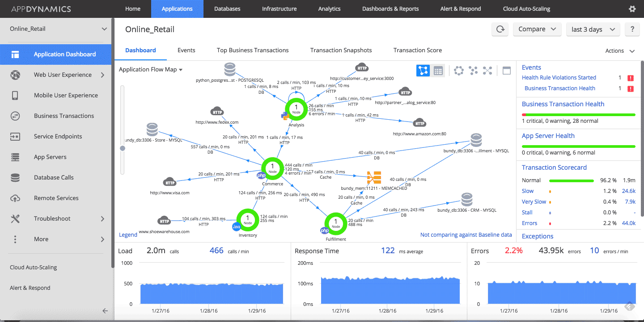Click the auto-fit cross layout icon
Image resolution: width=644 pixels, height=322 pixels.
(x=487, y=71)
